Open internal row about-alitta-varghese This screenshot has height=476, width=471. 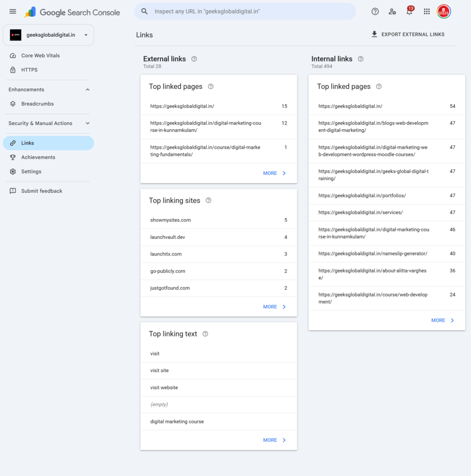pos(386,274)
